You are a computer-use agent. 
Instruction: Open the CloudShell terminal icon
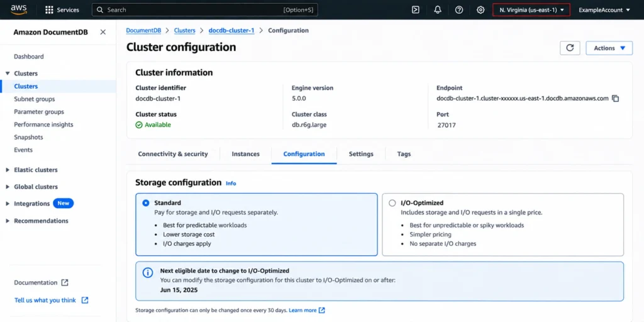click(x=415, y=10)
